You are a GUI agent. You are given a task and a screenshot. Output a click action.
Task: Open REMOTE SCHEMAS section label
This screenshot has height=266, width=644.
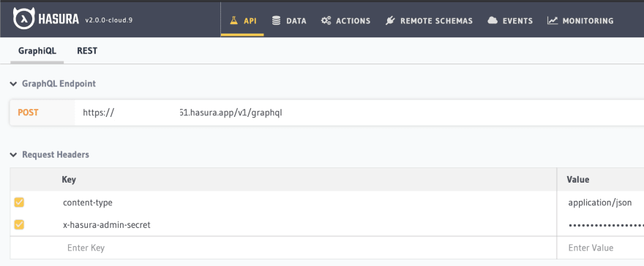pyautogui.click(x=437, y=21)
